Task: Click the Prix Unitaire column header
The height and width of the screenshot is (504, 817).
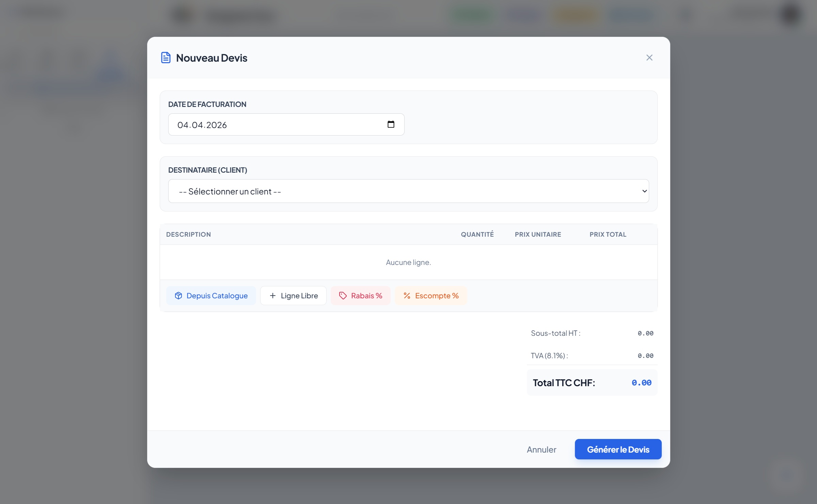Action: pos(537,234)
